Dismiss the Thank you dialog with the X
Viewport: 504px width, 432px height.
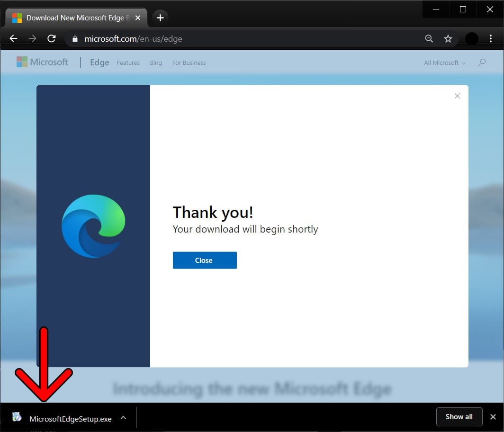click(x=457, y=96)
